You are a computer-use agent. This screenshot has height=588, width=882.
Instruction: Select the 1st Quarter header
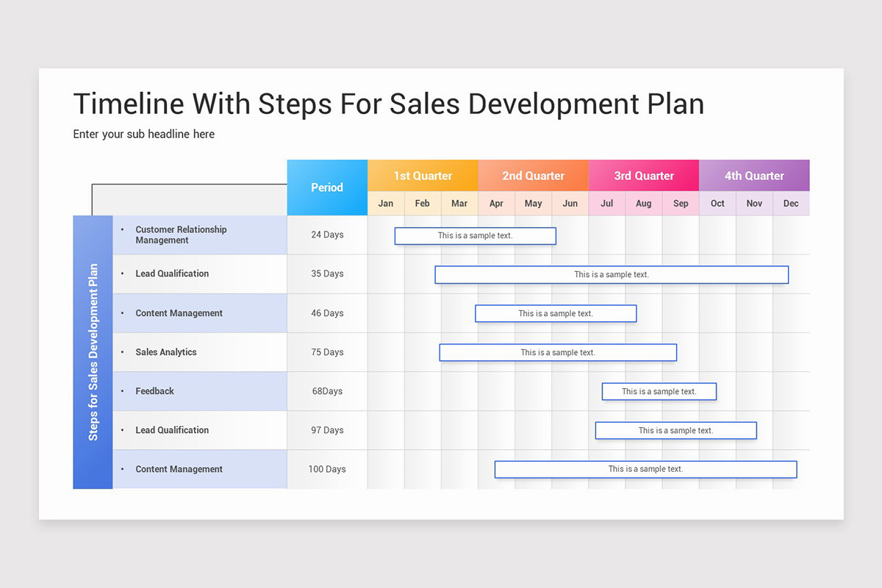[x=422, y=175]
